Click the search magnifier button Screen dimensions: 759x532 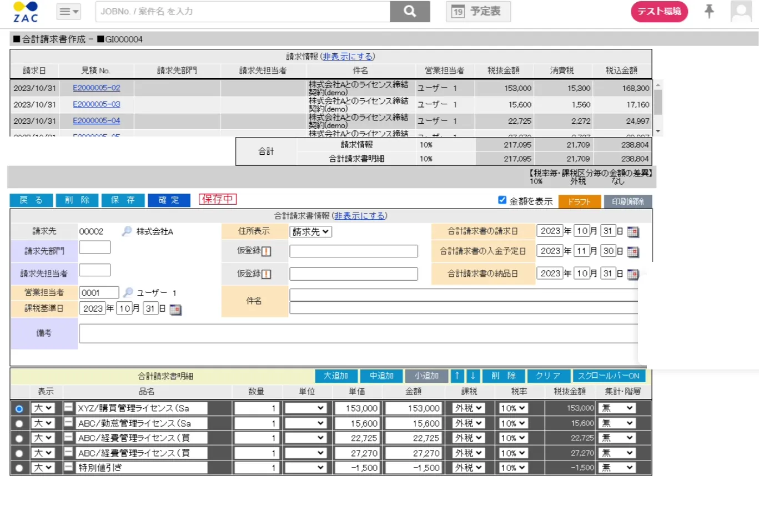click(410, 11)
